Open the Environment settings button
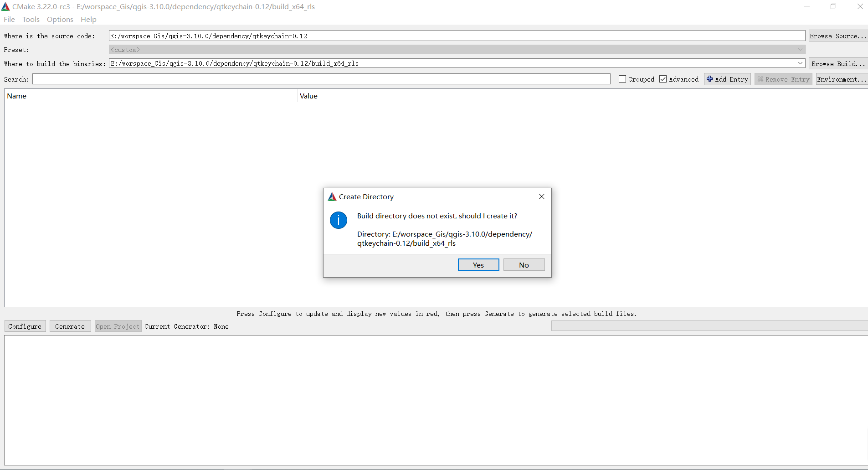The image size is (868, 470). (842, 79)
